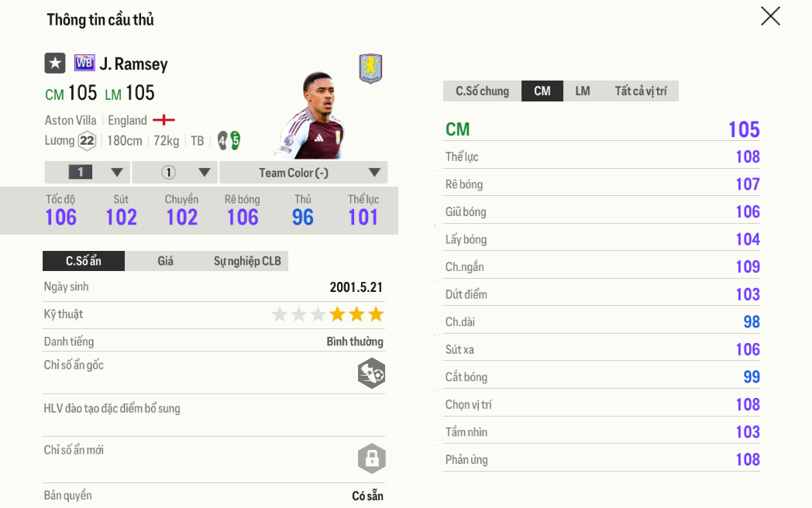Expand the circled 1 level dropdown

(174, 172)
